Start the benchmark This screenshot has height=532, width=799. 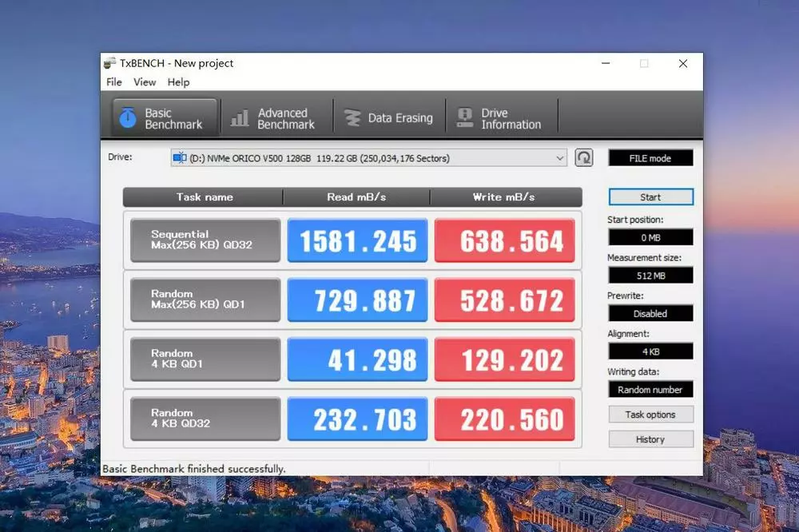point(650,197)
